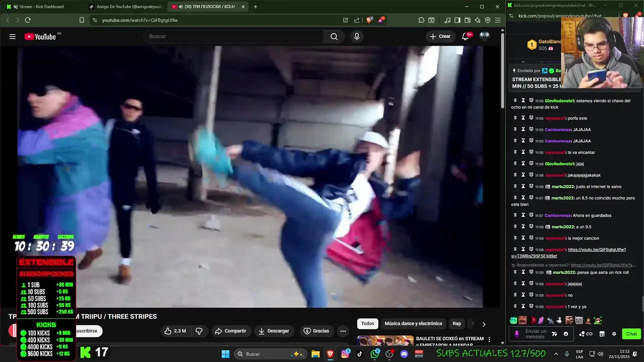Bookmark this page in the address bar
This screenshot has width=644, height=362.
[82, 20]
